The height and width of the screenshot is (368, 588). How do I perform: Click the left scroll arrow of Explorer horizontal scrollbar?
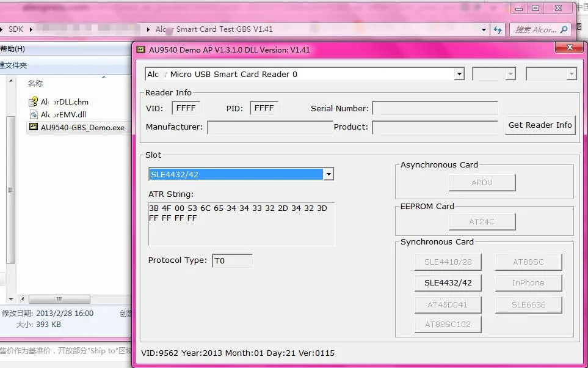pos(23,300)
